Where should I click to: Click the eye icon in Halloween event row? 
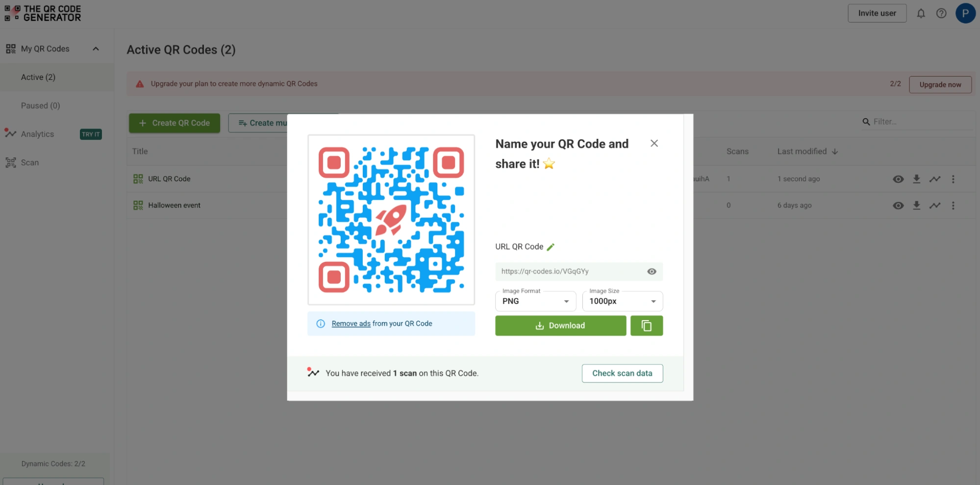pyautogui.click(x=898, y=205)
